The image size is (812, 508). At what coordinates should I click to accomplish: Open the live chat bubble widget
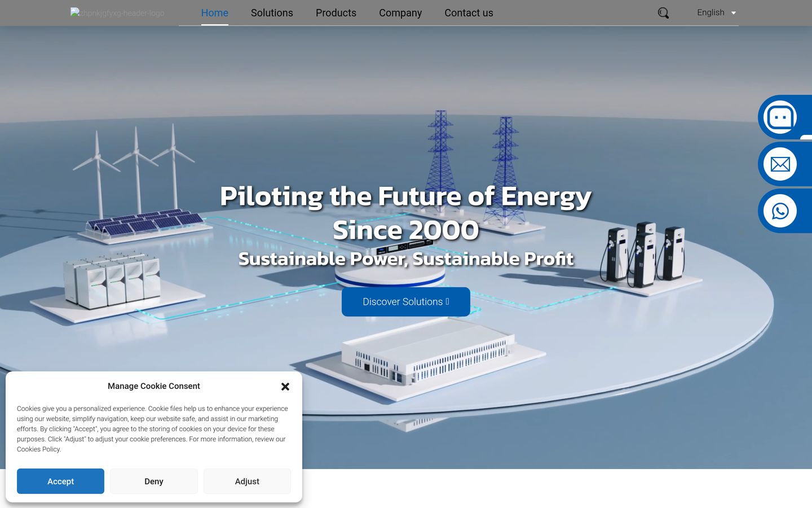(x=780, y=117)
